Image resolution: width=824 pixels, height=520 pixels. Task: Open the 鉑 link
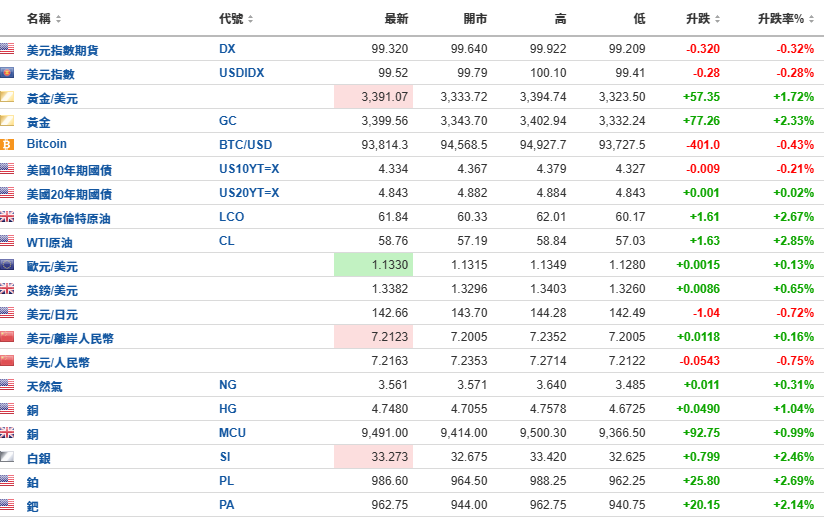pyautogui.click(x=33, y=482)
